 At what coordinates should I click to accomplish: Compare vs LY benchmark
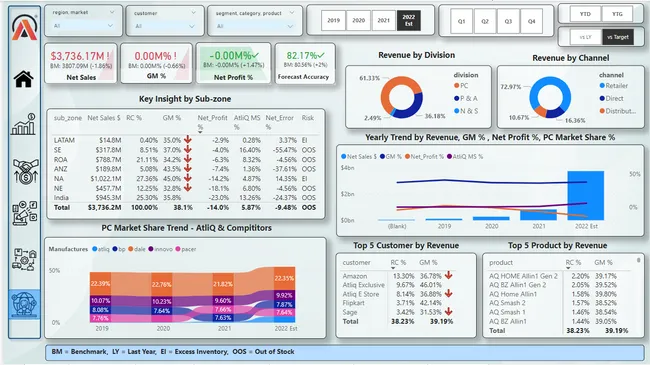pos(585,37)
